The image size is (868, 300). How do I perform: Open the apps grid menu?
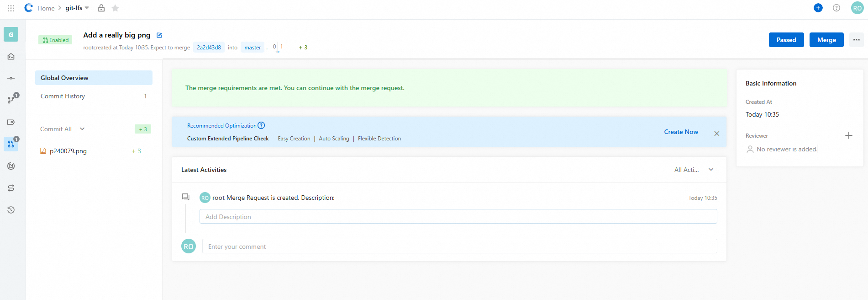click(x=11, y=8)
